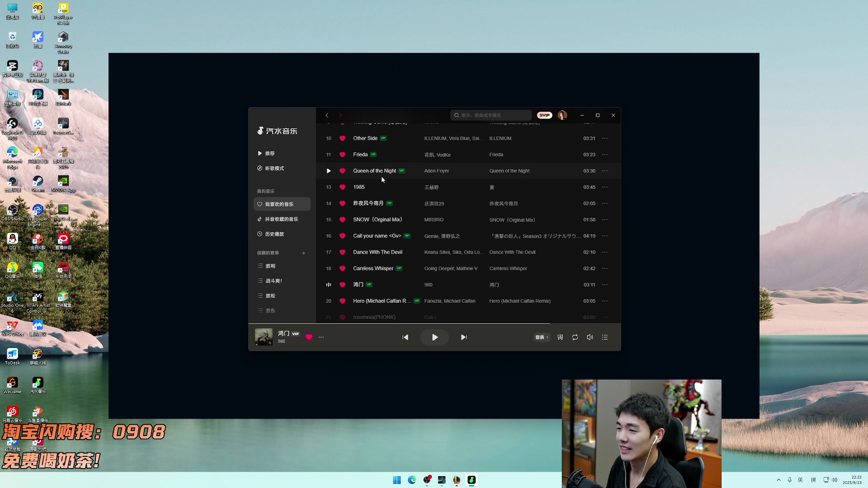
Task: Skip to previous track
Action: (x=406, y=337)
